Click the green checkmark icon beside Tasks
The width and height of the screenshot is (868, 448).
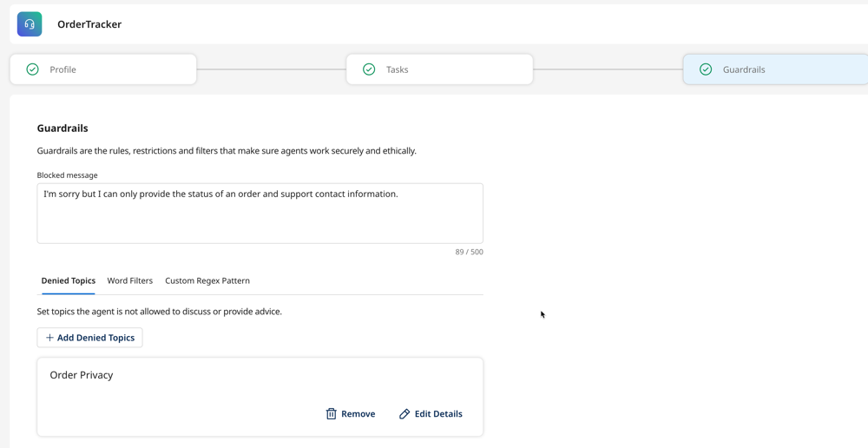pyautogui.click(x=369, y=69)
